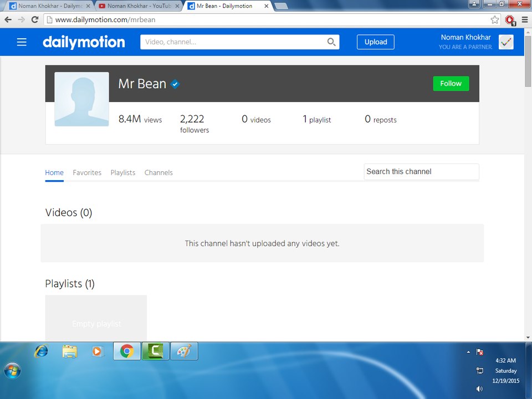Open the Windows Start menu
The height and width of the screenshot is (399, 532).
coord(13,370)
